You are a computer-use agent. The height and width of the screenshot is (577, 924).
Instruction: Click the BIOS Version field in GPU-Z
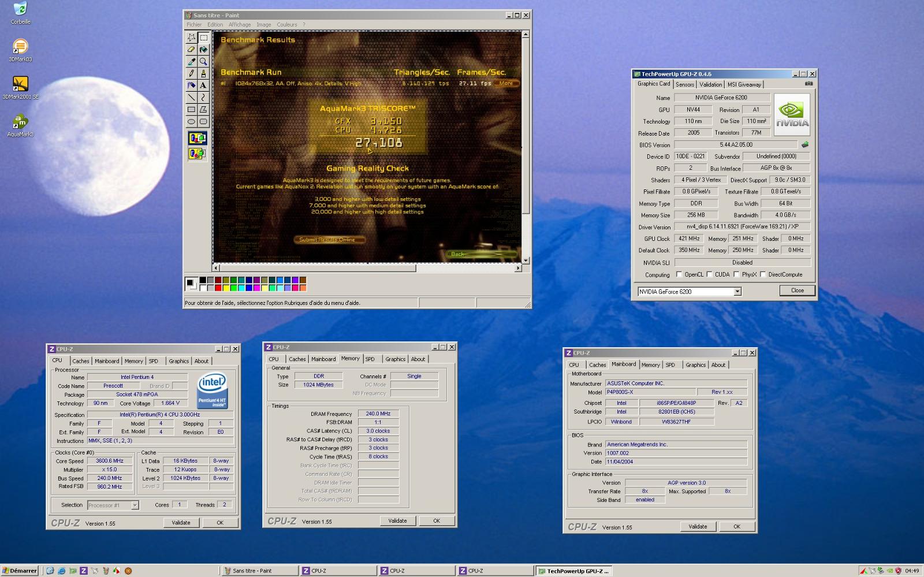[736, 145]
